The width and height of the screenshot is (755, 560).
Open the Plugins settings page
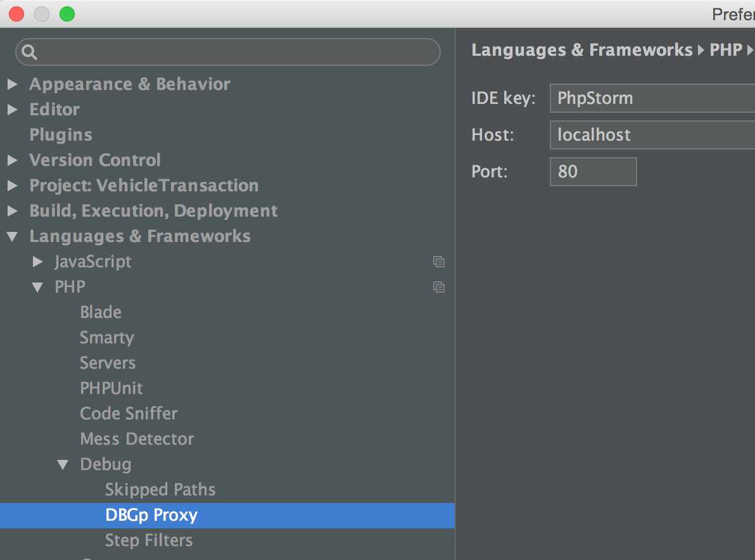pos(61,135)
